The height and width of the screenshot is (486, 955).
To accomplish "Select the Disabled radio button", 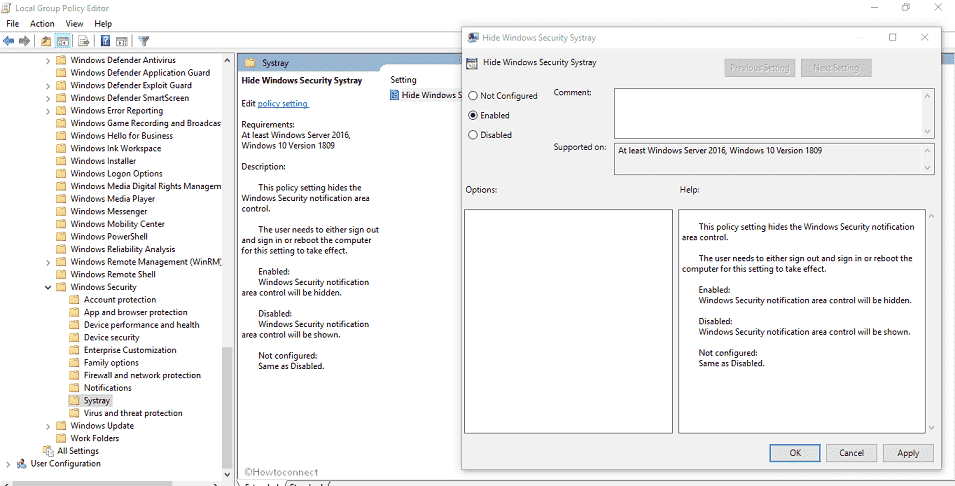I will [x=473, y=135].
